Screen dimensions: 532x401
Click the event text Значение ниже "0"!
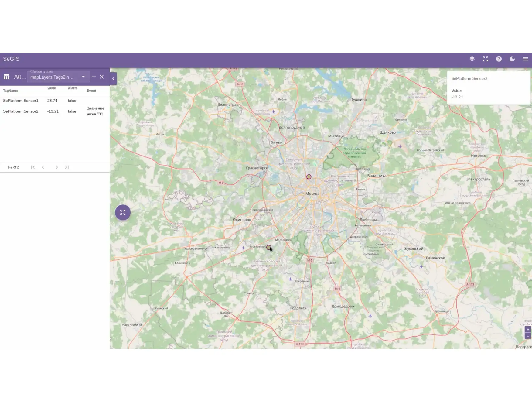coord(95,111)
